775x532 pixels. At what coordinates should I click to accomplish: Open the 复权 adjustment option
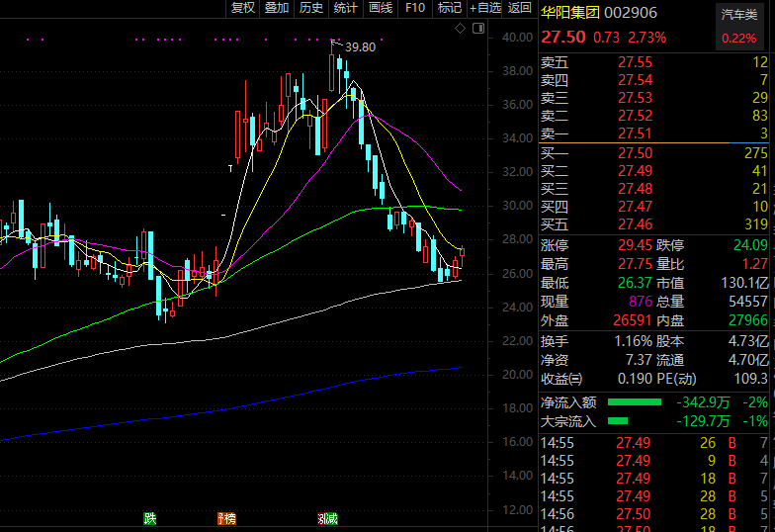(x=243, y=8)
